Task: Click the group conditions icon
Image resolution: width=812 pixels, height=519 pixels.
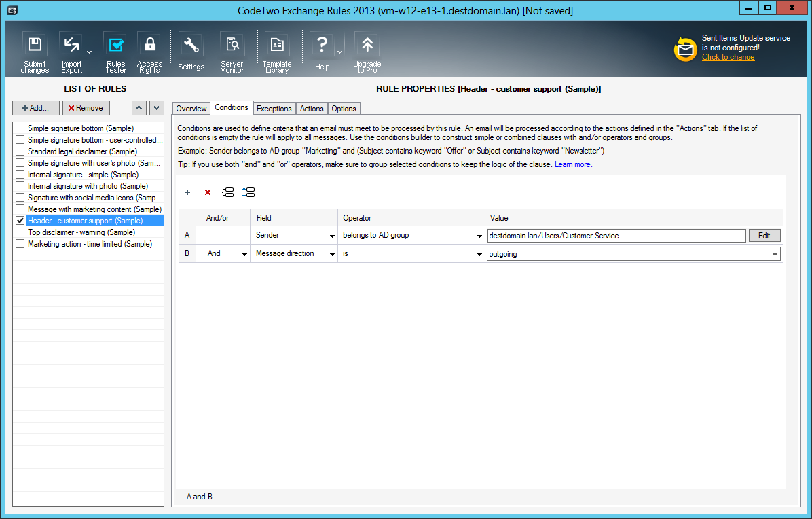Action: pos(228,192)
